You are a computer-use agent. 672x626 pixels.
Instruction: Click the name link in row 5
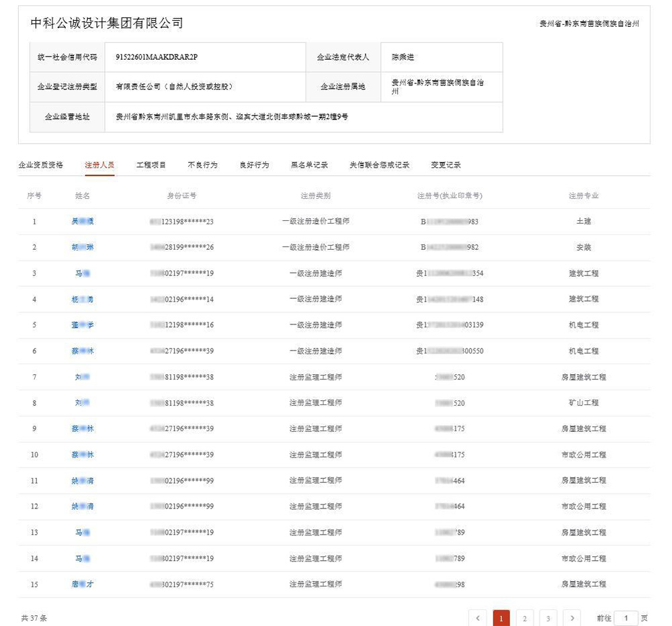[x=83, y=325]
